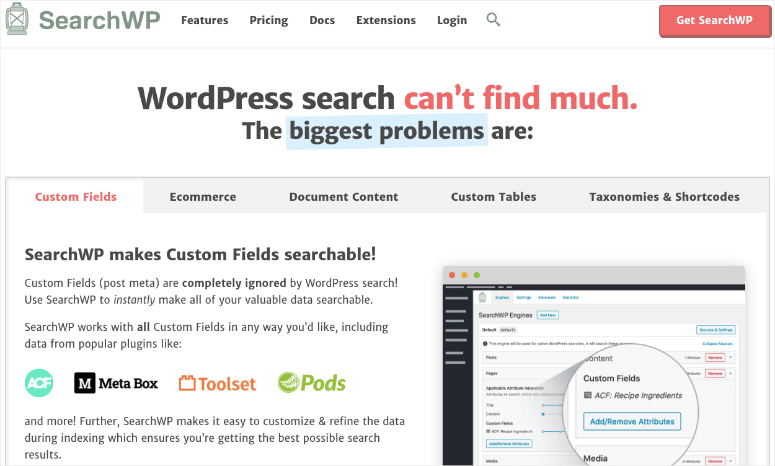The image size is (775, 466).
Task: Click the SearchWP Engines screenshot thumbnail
Action: (594, 366)
